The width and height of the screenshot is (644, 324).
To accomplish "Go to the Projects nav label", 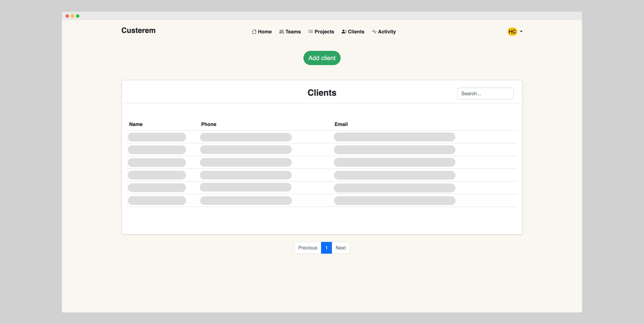I will pyautogui.click(x=324, y=32).
